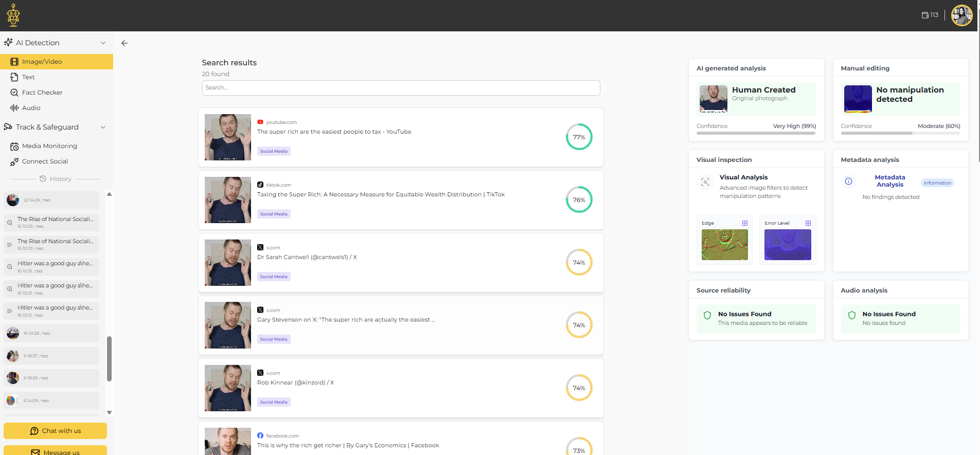This screenshot has height=455, width=980.
Task: Click the Manual editing heatmap thumbnail
Action: tap(858, 99)
